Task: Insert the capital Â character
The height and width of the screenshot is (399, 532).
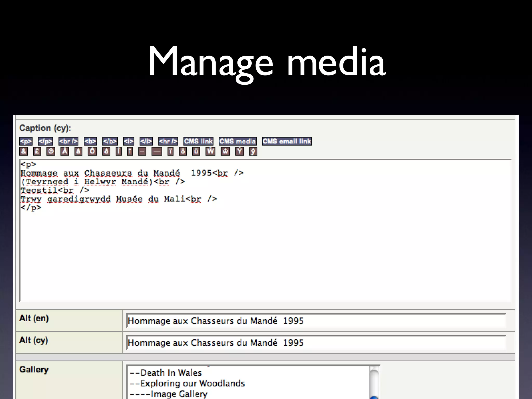Action: tap(65, 151)
